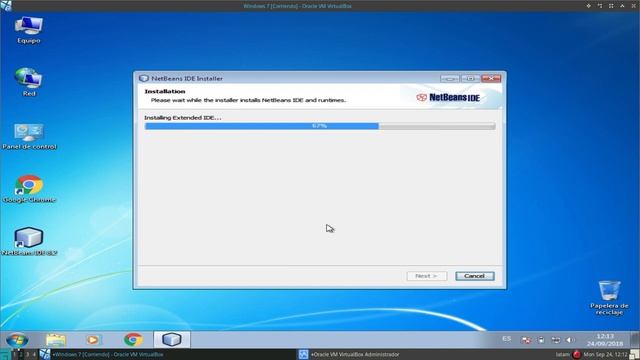Viewport: 640px width, 360px height.
Task: Click the Cancel button in installer
Action: [x=474, y=276]
